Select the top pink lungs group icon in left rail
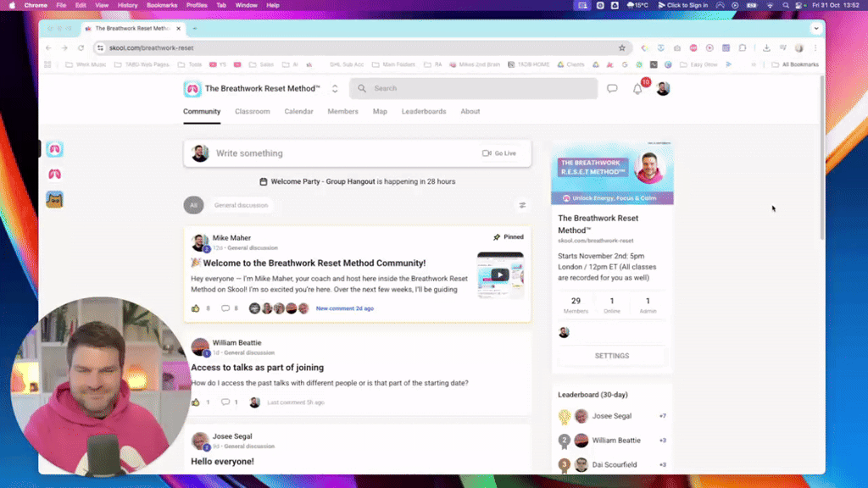Viewport: 868px width, 488px height. [54, 149]
